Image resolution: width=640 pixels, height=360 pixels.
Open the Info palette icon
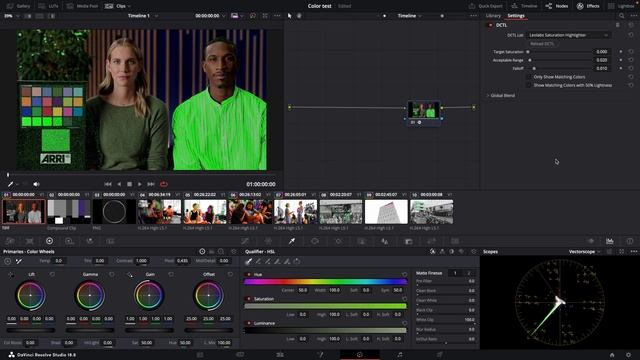630,241
